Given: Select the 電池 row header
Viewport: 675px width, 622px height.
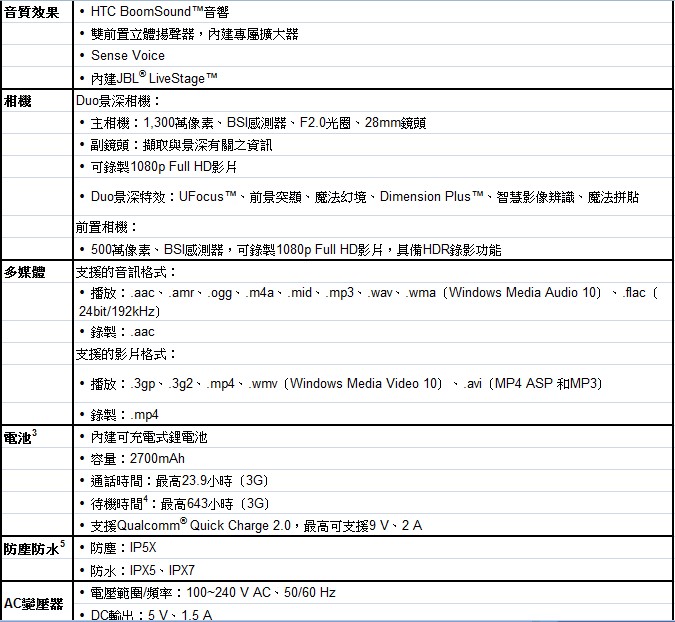Looking at the screenshot, I should [x=20, y=437].
